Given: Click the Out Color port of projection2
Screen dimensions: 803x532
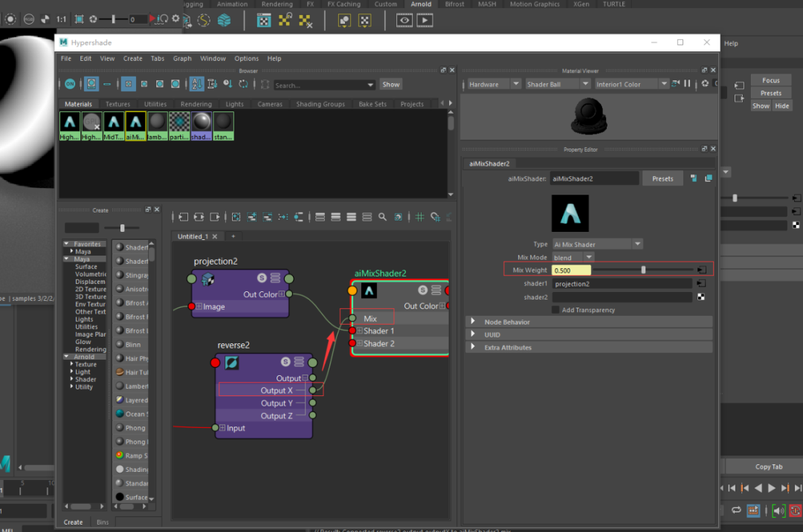Looking at the screenshot, I should (x=288, y=294).
